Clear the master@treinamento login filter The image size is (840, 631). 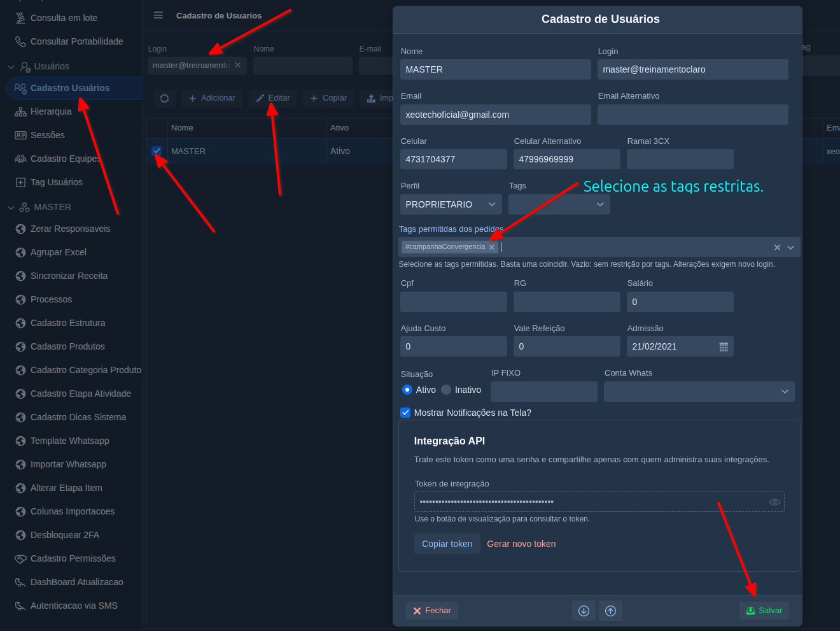(237, 65)
